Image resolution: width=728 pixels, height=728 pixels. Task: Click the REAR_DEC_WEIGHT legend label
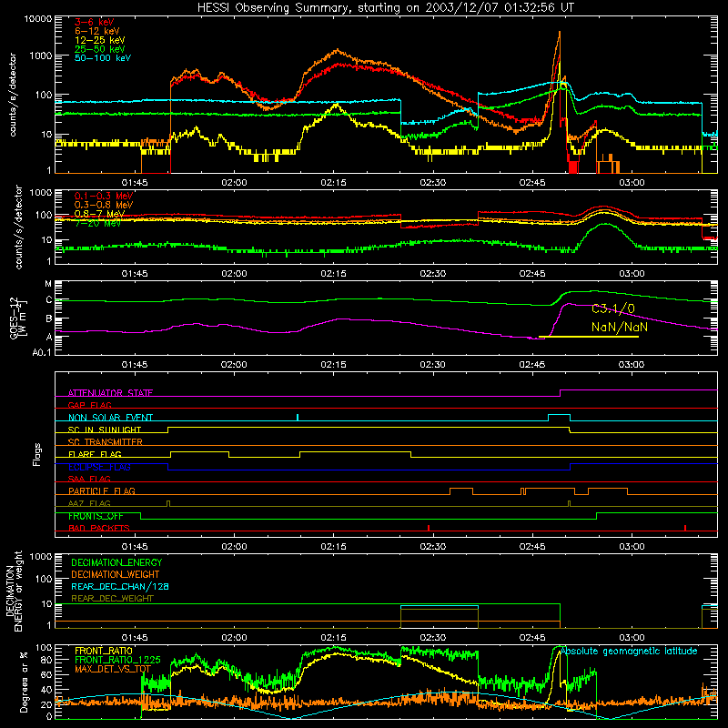point(112,599)
